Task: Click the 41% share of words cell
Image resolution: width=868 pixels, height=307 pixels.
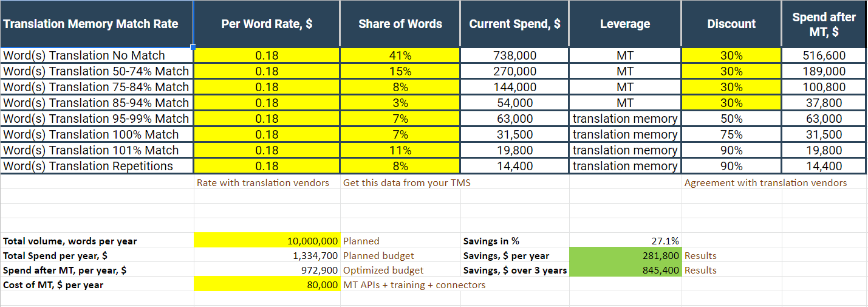Action: pyautogui.click(x=400, y=55)
